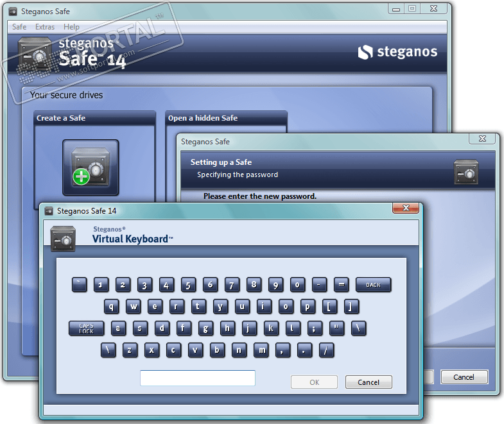
Task: Tap the 0 key on virtual keyboard
Action: 298,285
